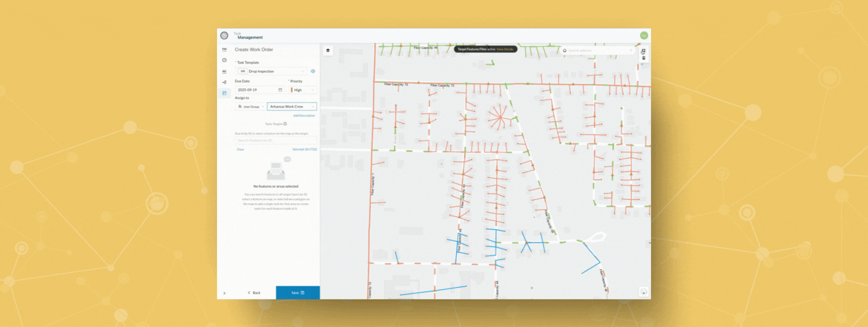Expand the collapsed sidebar chevron
Viewport: 868px width, 327px height.
pos(224,293)
